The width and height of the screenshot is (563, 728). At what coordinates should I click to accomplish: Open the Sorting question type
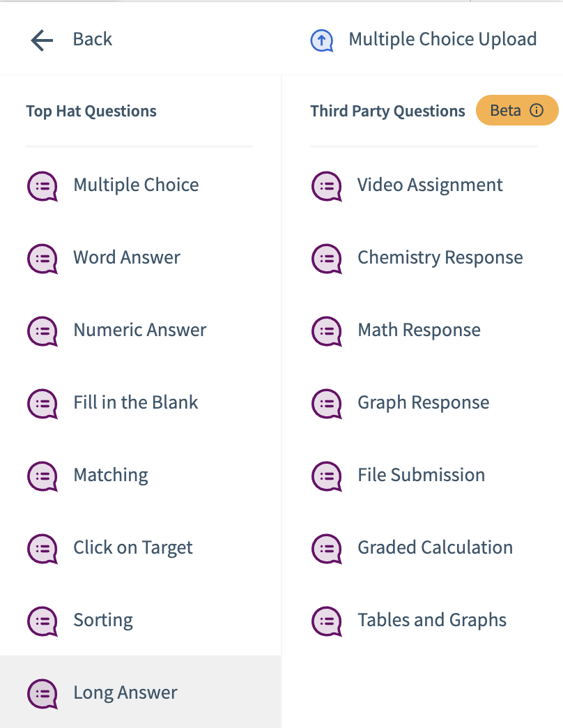103,621
